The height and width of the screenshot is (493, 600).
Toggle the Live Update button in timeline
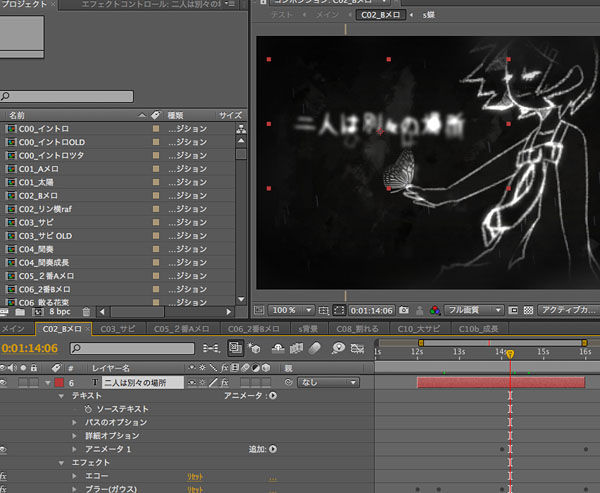coord(235,348)
